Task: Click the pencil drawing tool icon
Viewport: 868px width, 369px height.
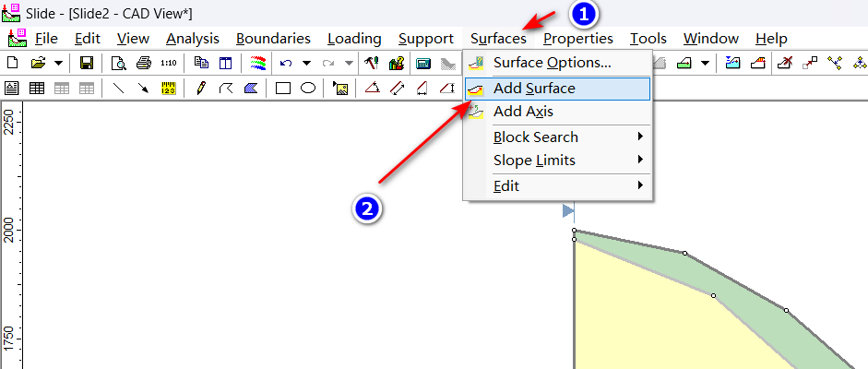Action: 201,89
